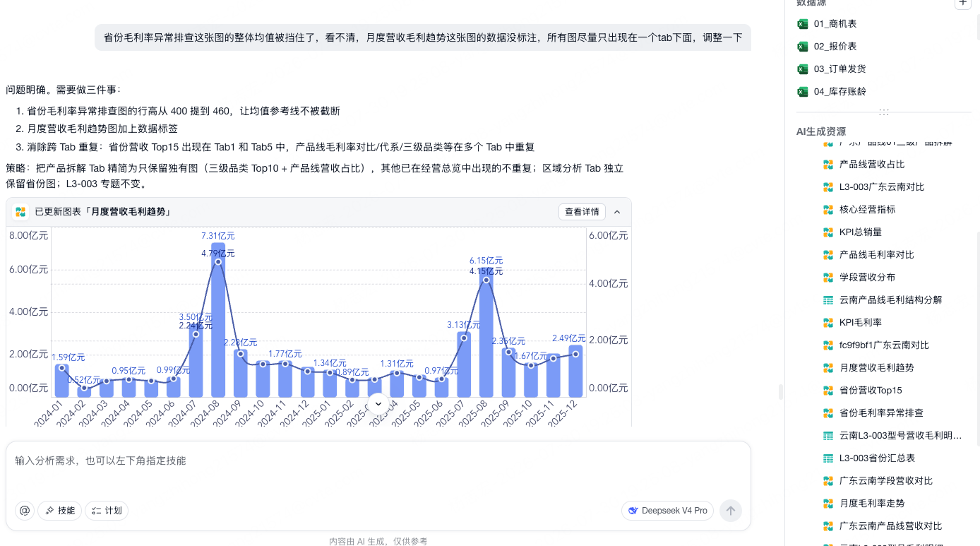980x546 pixels.
Task: Click the chart icon next to 产品线营收占比
Action: (x=828, y=165)
